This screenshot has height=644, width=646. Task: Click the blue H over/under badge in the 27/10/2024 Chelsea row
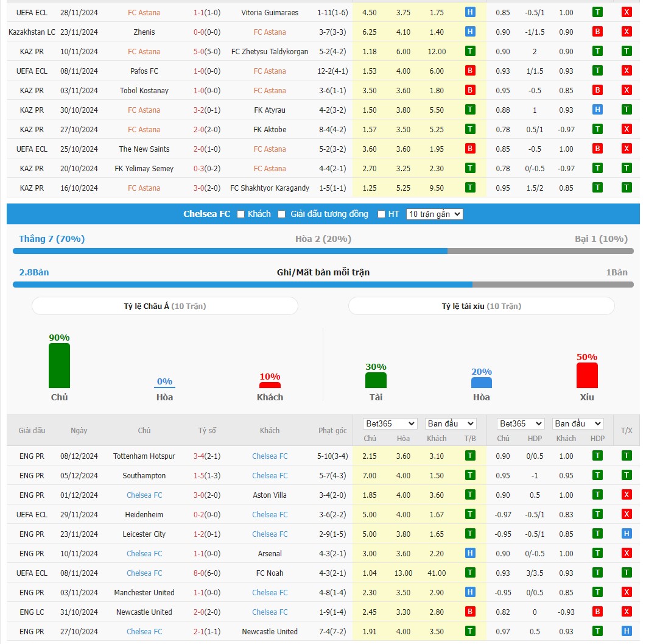627,632
